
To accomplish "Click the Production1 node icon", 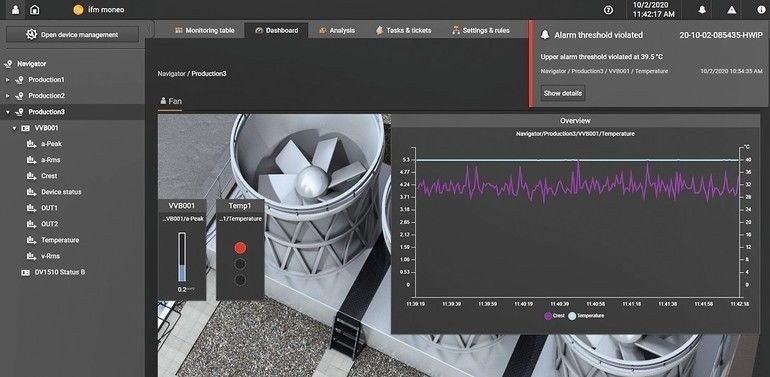I will [20, 80].
